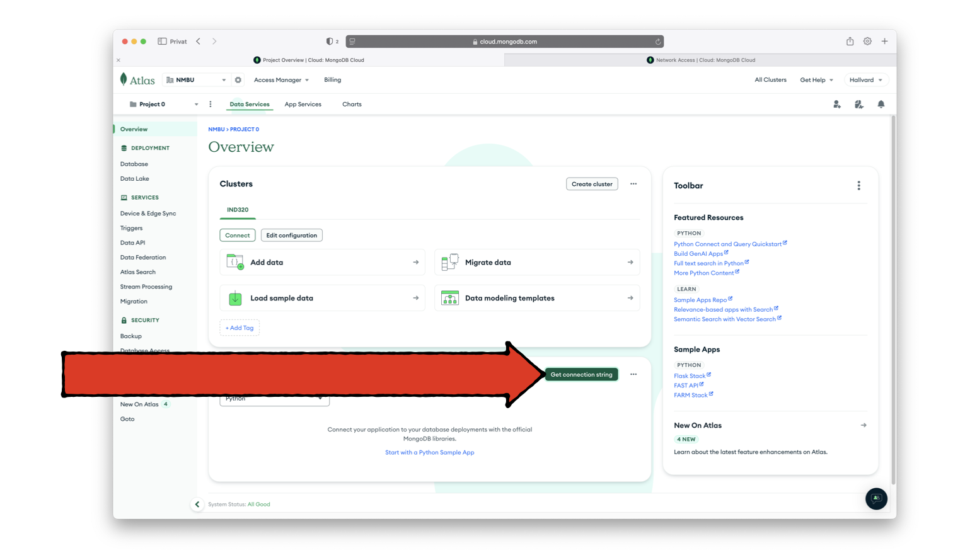
Task: Click the Safari share icon
Action: (x=850, y=42)
